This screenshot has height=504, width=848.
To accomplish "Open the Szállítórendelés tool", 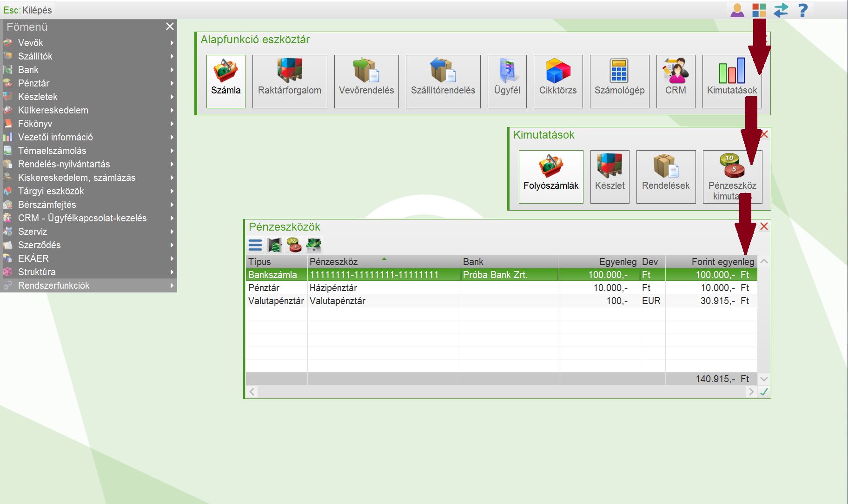I will click(x=443, y=81).
